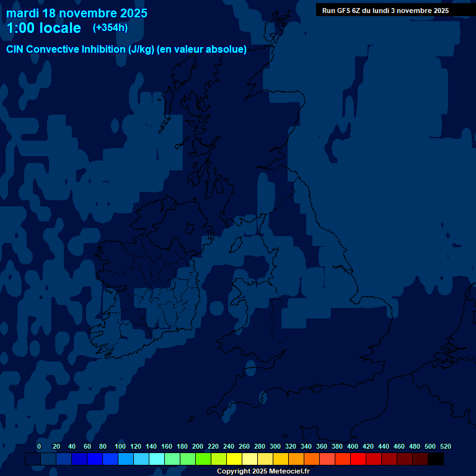Screen dimensions: 476x476
Task: Click the legend value '260'
Action: [x=244, y=446]
